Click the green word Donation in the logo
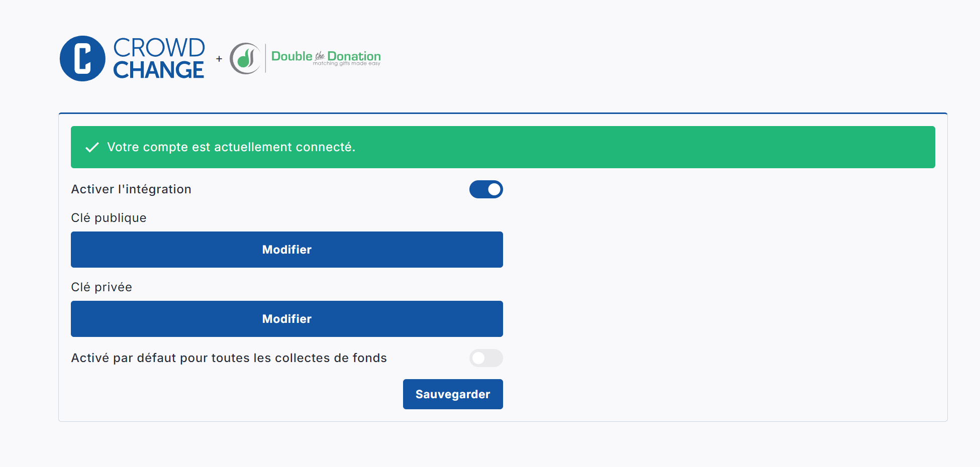This screenshot has height=467, width=980. (x=354, y=56)
